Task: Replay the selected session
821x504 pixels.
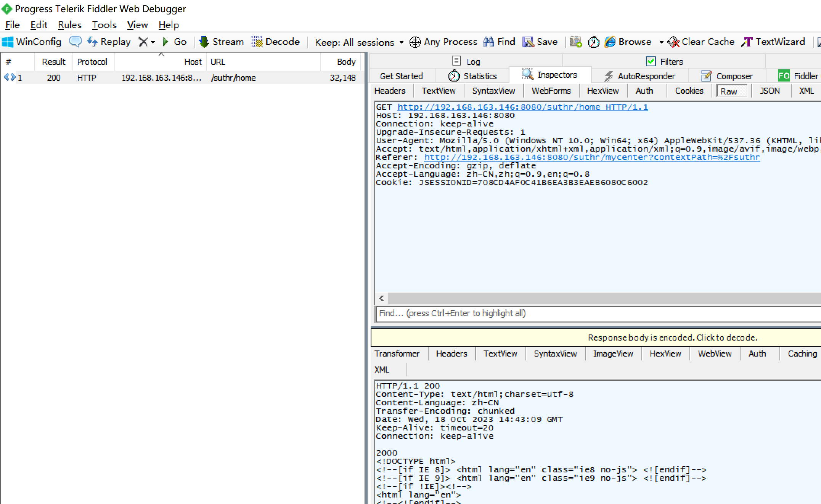Action: 109,42
